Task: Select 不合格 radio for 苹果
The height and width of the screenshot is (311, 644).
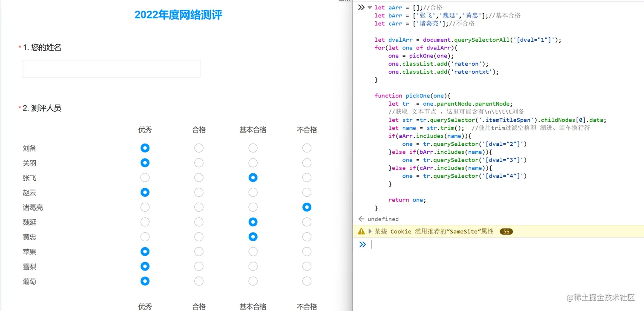Action: [x=307, y=252]
